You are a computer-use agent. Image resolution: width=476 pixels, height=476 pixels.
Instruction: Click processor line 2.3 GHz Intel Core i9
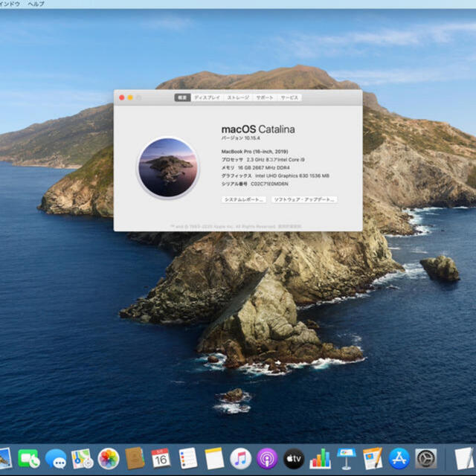click(263, 160)
